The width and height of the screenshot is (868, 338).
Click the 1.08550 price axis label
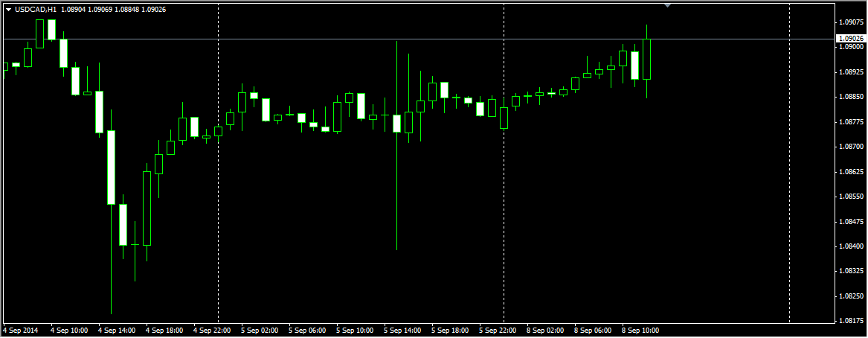851,197
